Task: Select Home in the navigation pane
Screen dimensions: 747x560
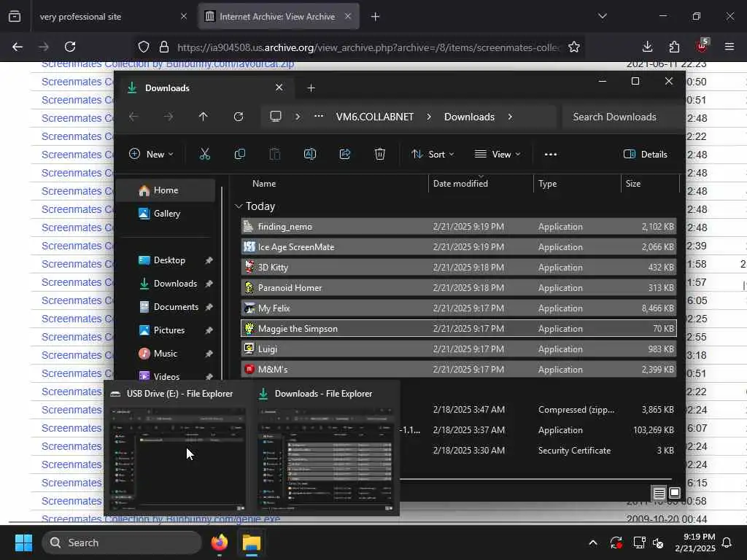Action: (165, 190)
